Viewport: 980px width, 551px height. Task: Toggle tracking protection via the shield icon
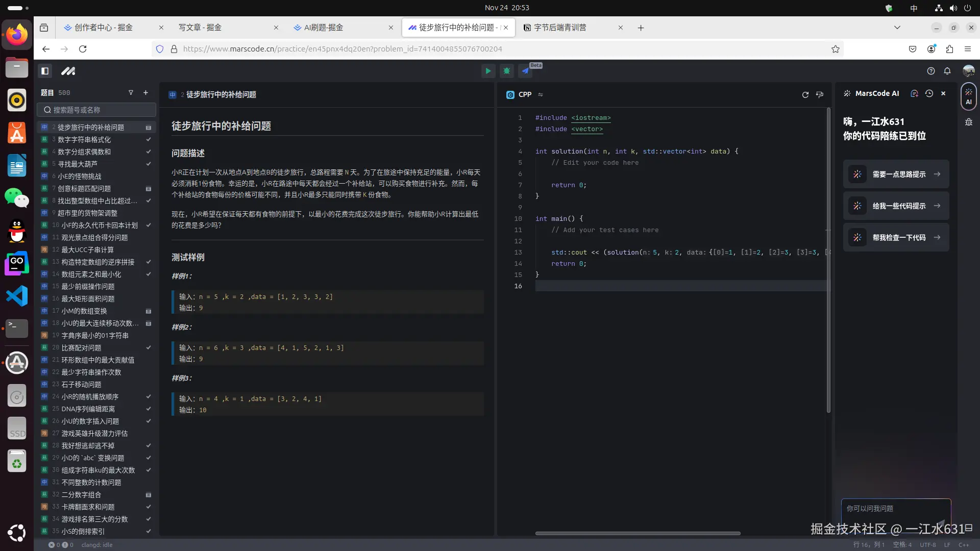coord(160,49)
